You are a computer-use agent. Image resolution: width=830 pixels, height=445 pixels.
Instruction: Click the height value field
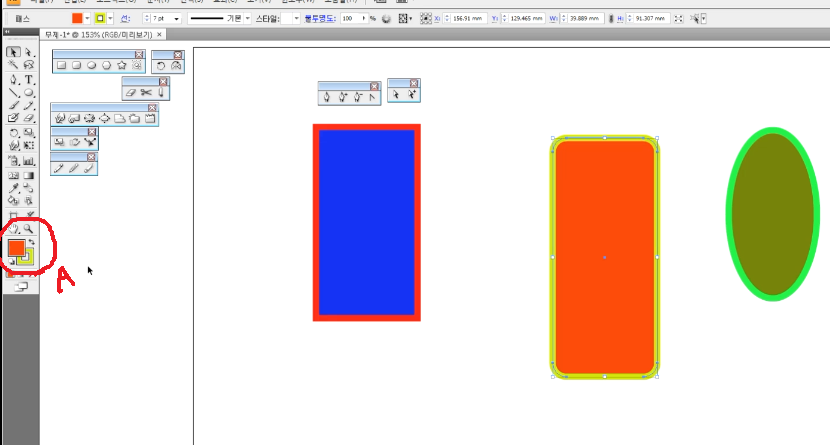[650, 19]
